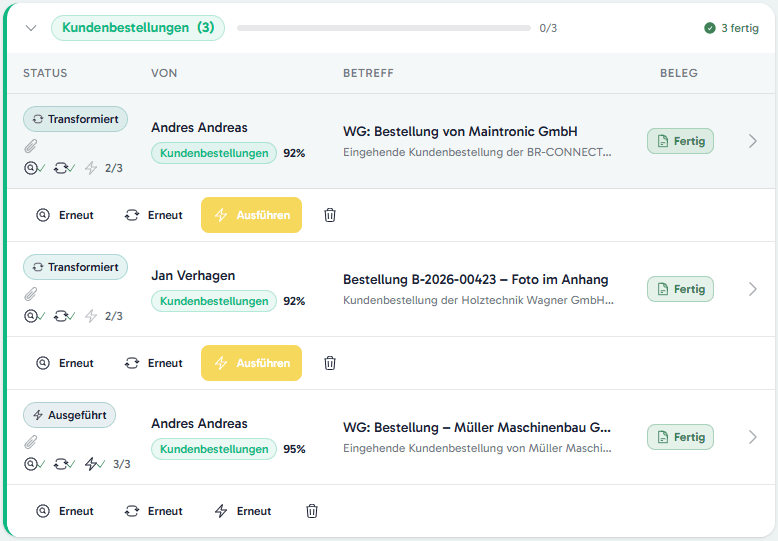Image resolution: width=778 pixels, height=541 pixels.
Task: Click Kundenbestellungen tag in Maintronic row
Action: click(214, 153)
